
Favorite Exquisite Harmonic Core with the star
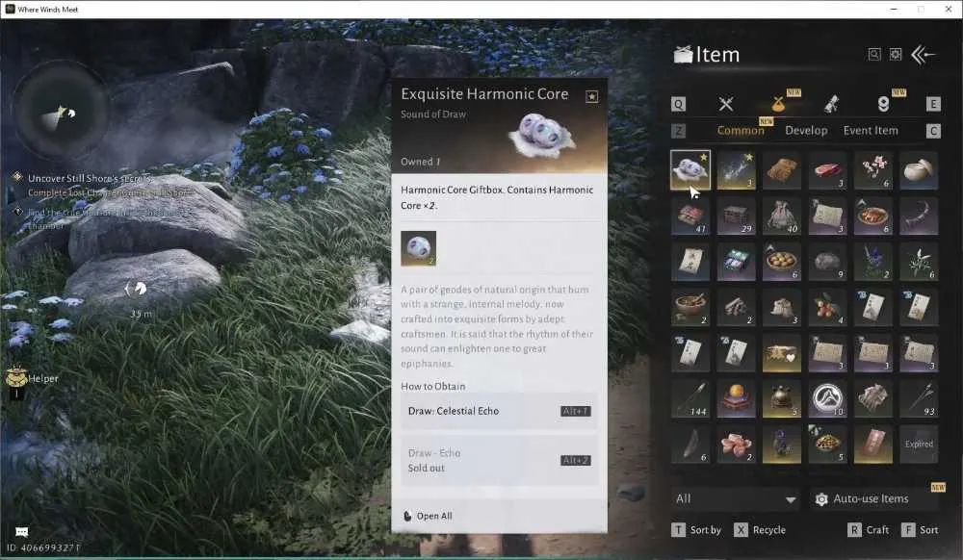tap(591, 96)
